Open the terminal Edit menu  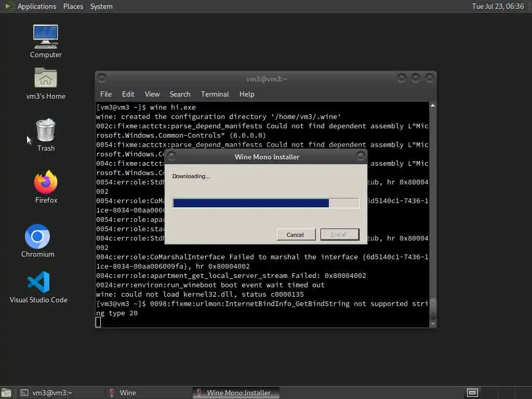[128, 95]
